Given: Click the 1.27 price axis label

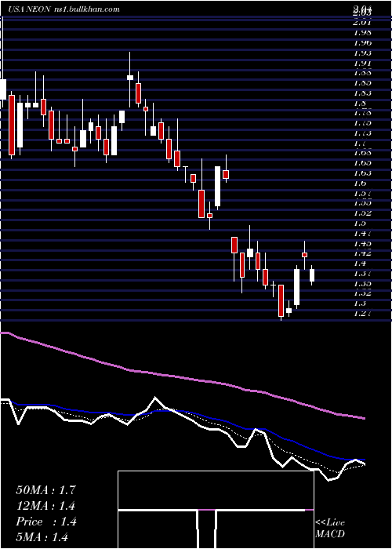Looking at the screenshot, I should click(362, 313).
